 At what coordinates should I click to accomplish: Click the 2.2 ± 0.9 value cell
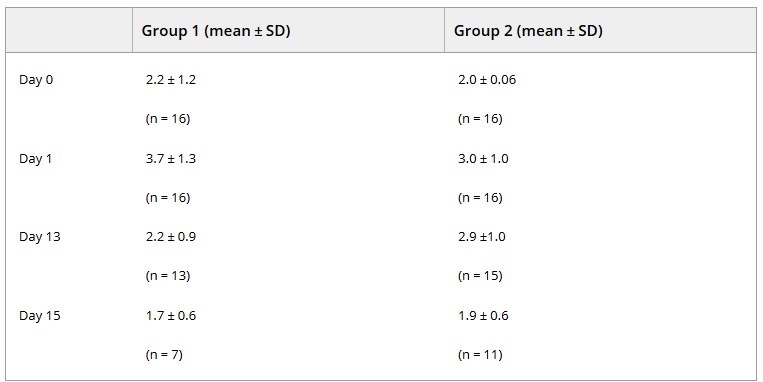[170, 236]
